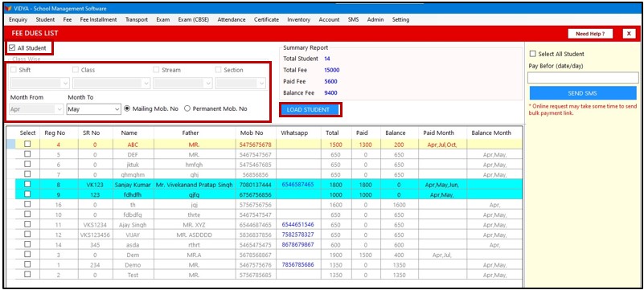This screenshot has height=290, width=644.
Task: Open the Exam (CBSE) menu
Action: click(x=194, y=20)
